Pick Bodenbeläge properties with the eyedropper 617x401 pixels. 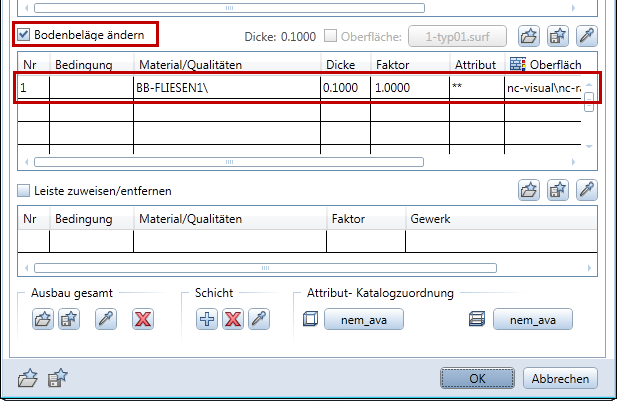pyautogui.click(x=587, y=37)
